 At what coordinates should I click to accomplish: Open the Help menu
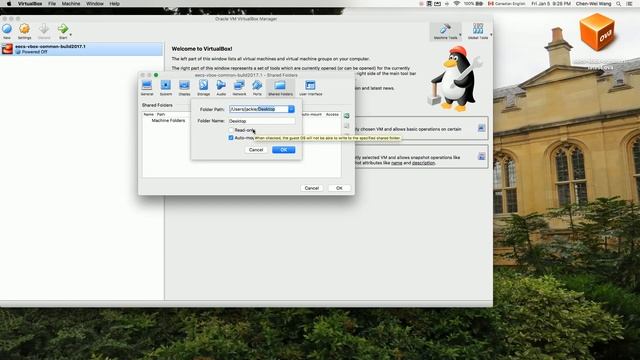115,4
